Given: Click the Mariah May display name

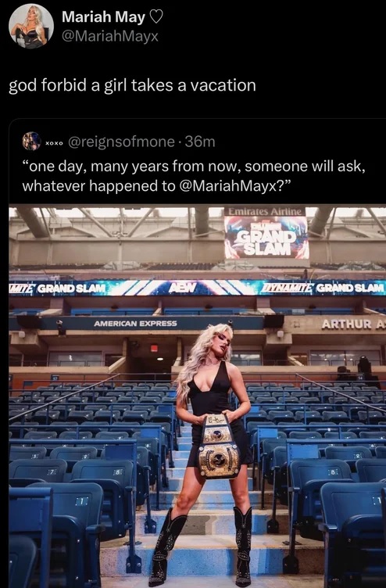Looking at the screenshot, I should [x=103, y=17].
